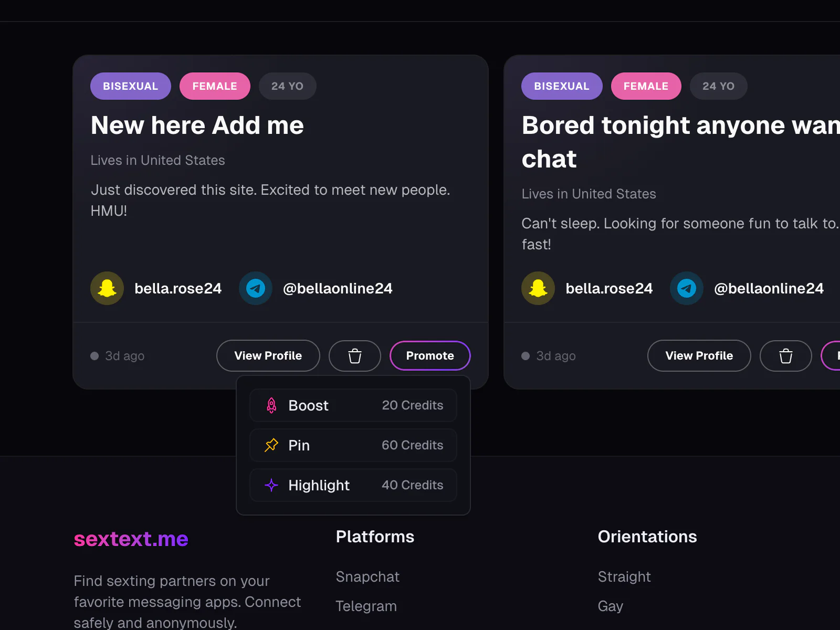Click the trash icon on the left post

coord(354,355)
